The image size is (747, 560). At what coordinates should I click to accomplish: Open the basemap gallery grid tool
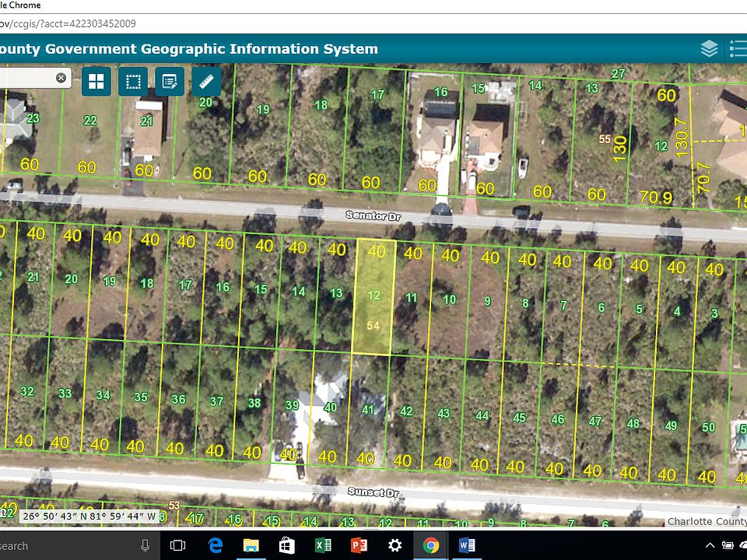click(x=96, y=82)
